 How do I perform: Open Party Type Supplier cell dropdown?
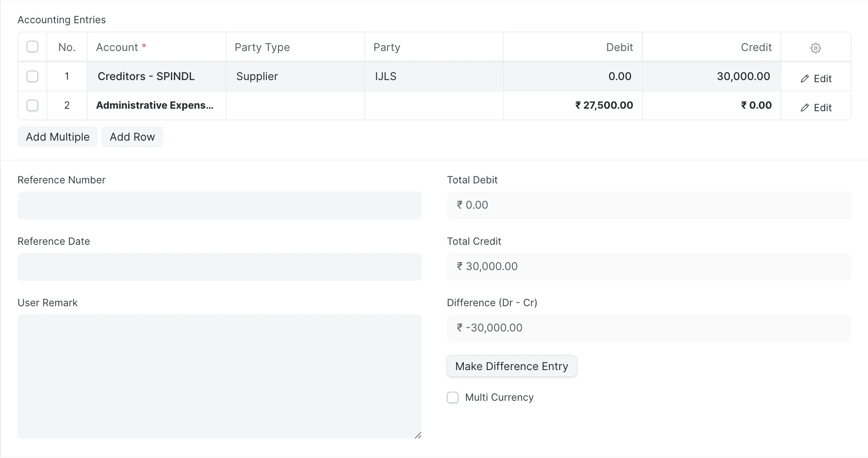coord(295,76)
